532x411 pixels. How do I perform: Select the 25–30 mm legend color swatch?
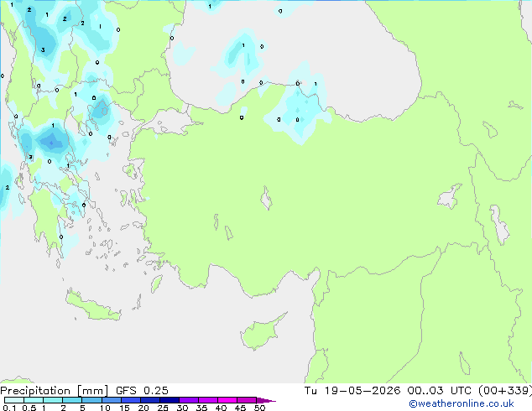169,400
